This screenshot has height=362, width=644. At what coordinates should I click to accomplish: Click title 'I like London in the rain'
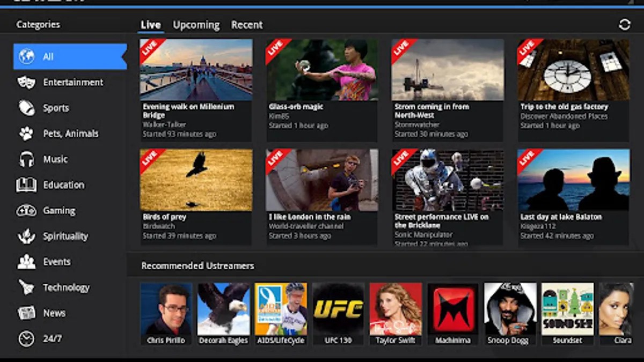tap(310, 217)
